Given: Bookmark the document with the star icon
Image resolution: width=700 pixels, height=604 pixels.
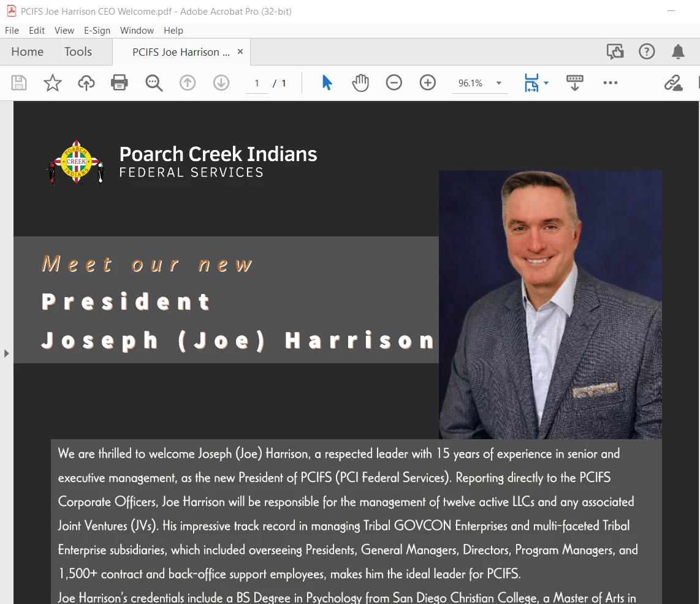Looking at the screenshot, I should (x=52, y=83).
